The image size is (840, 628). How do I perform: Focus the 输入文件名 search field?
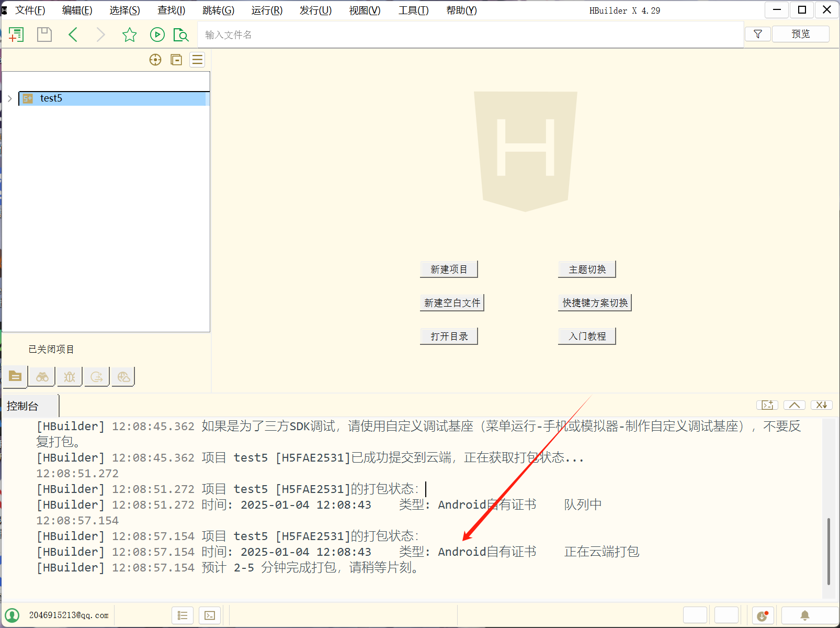tap(471, 35)
